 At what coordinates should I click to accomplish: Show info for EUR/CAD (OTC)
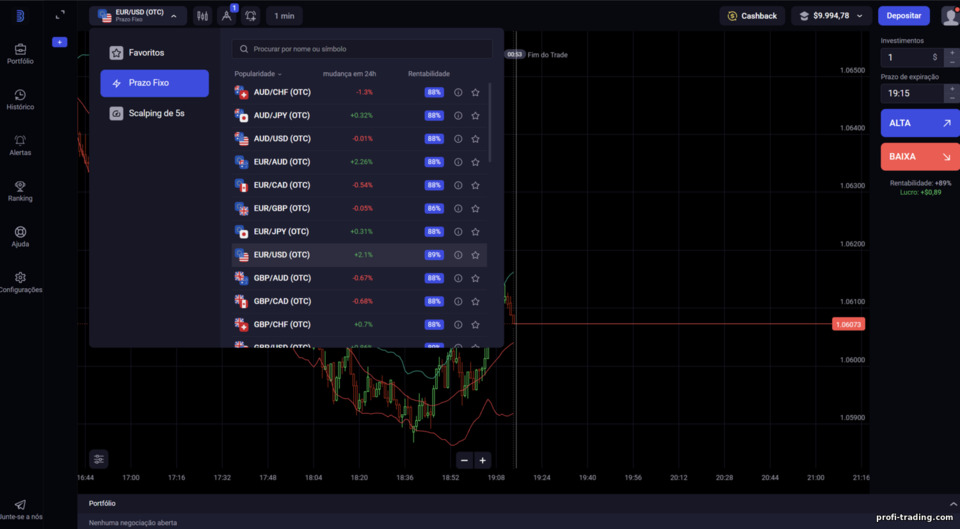pos(458,186)
